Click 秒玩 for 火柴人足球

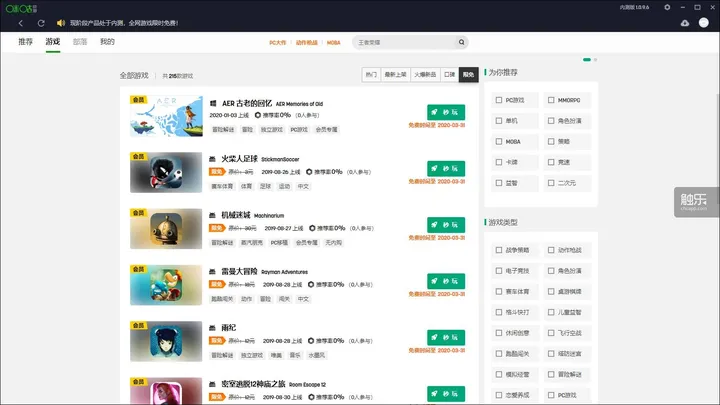coord(446,169)
